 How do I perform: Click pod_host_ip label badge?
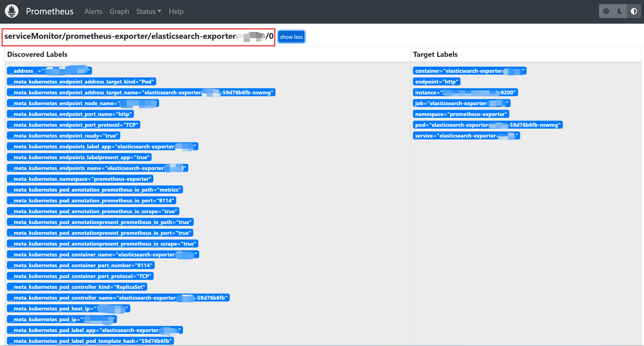[x=69, y=308]
